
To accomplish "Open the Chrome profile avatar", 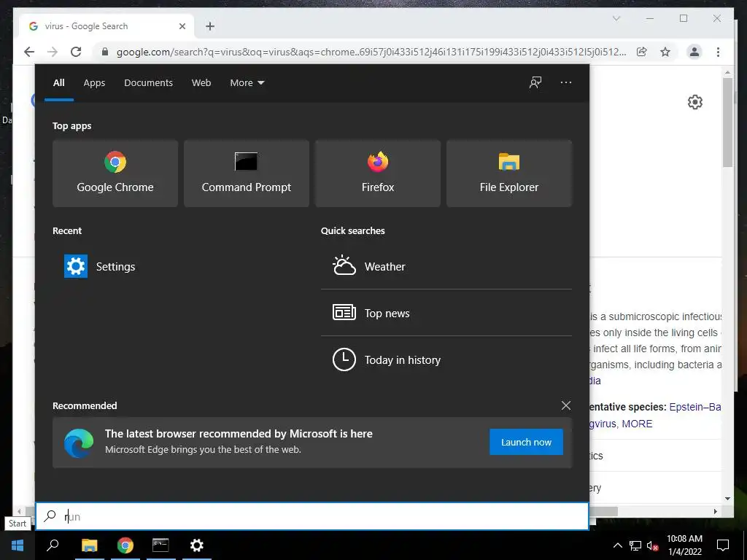I will (x=694, y=52).
